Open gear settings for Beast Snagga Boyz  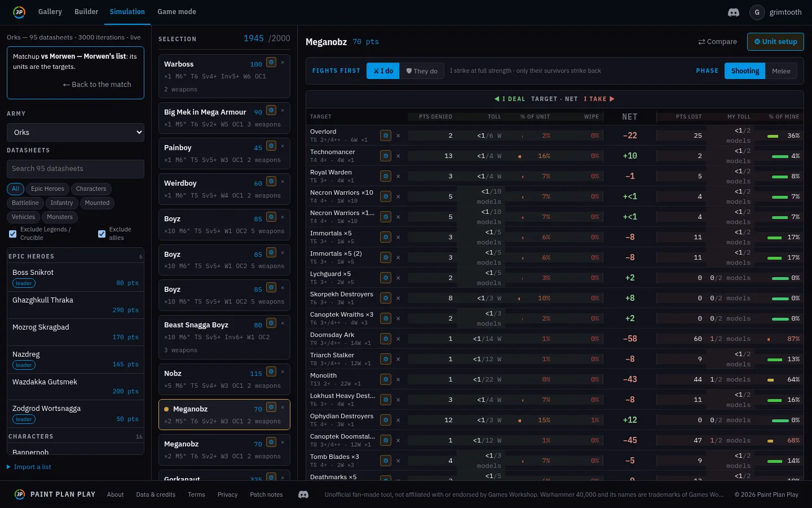(271, 323)
